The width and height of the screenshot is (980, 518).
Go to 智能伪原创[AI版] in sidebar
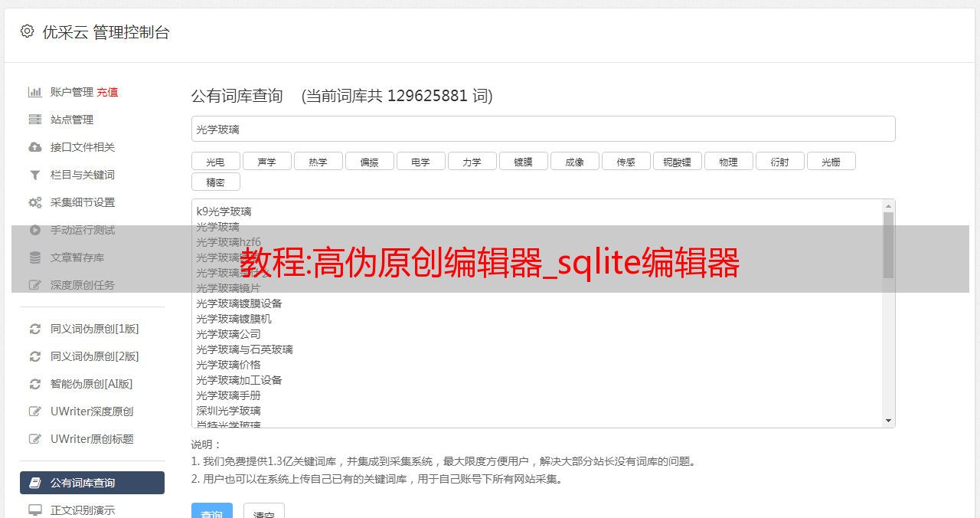pyautogui.click(x=92, y=384)
